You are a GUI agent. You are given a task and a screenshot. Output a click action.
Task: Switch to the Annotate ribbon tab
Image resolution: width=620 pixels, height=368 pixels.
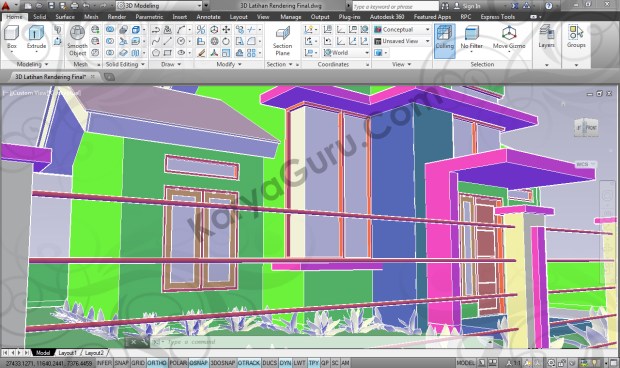[x=208, y=17]
